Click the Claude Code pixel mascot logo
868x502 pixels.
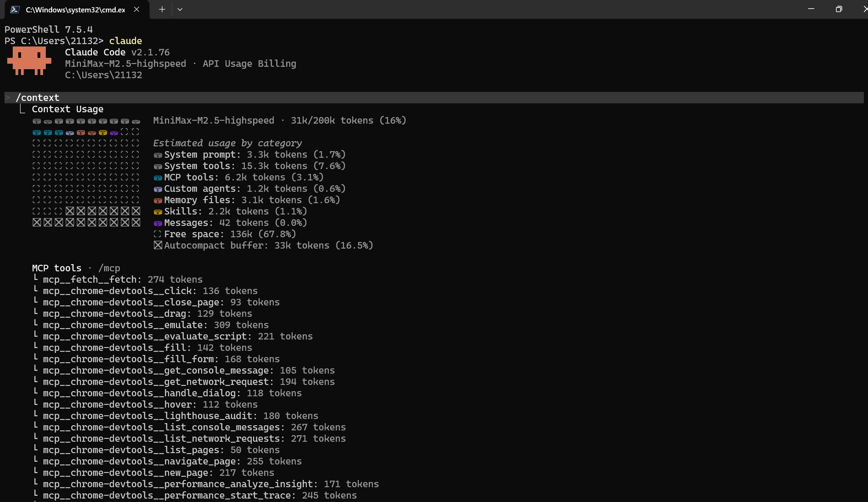(29, 61)
